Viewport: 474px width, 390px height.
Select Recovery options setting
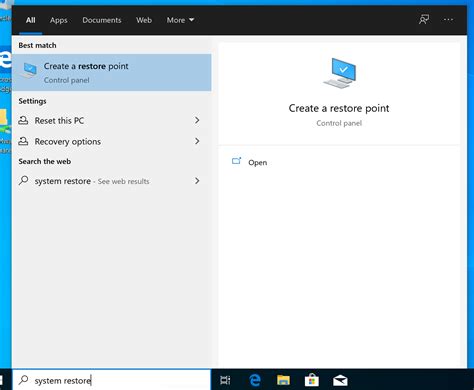coord(112,141)
